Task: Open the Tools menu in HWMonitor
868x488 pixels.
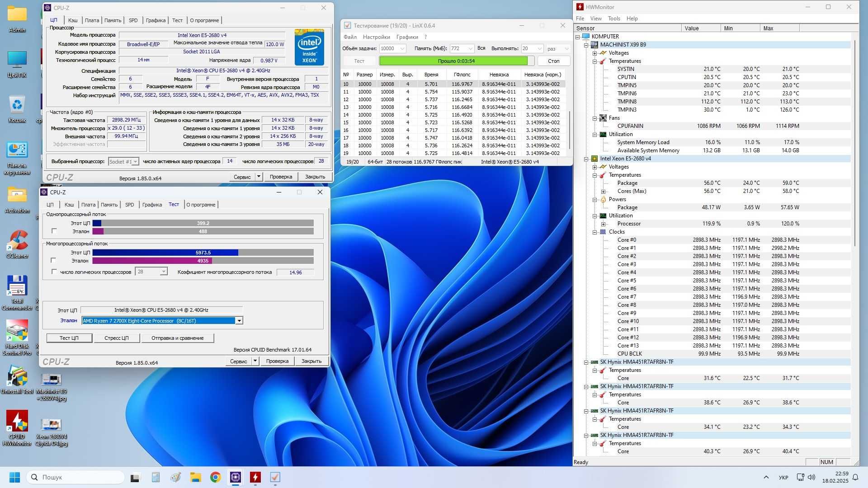Action: tap(614, 19)
